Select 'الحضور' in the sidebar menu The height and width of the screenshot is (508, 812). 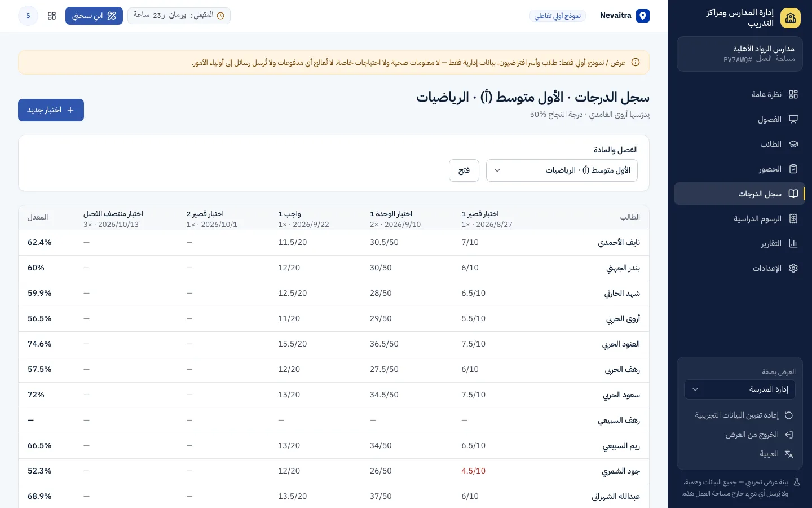pos(740,169)
